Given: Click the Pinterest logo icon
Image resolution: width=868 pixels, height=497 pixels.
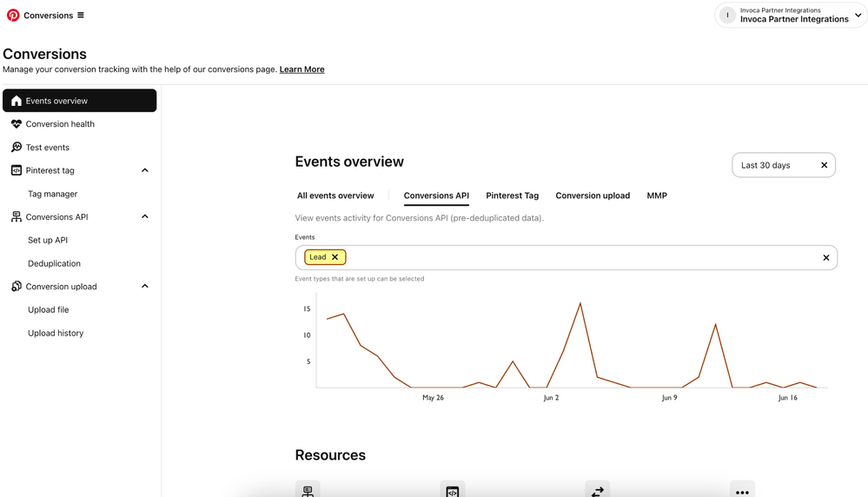Looking at the screenshot, I should [x=13, y=15].
